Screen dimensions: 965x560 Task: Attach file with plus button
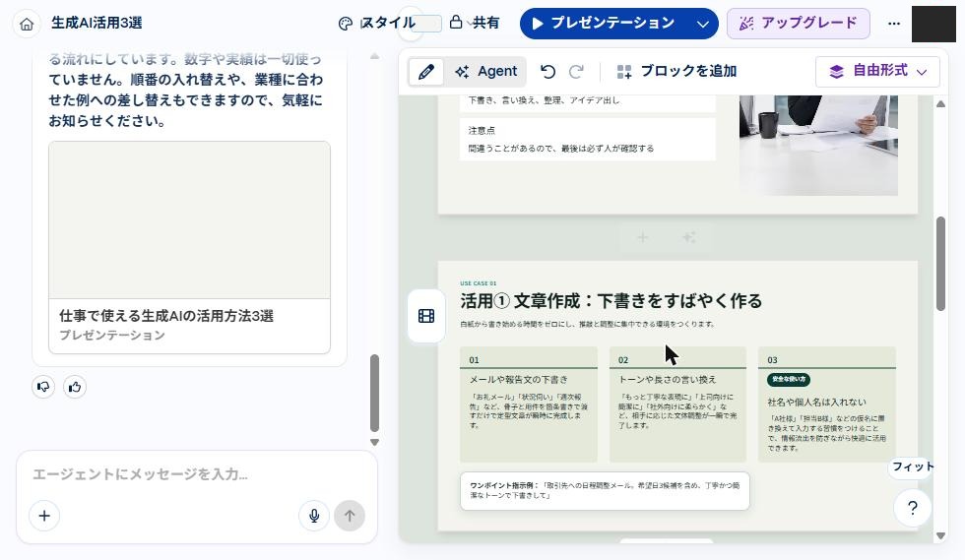[x=44, y=516]
